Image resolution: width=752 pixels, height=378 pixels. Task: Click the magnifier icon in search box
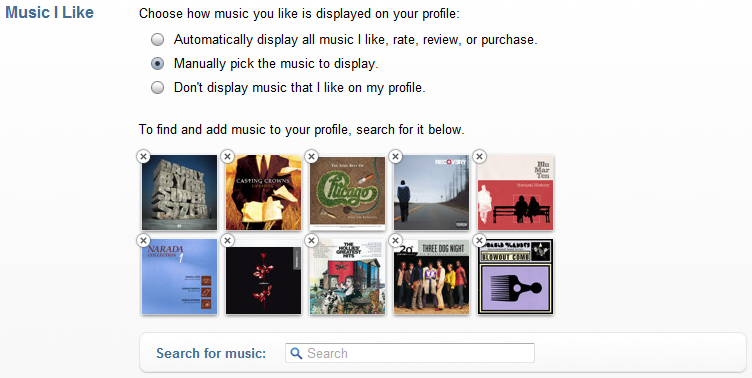(x=296, y=354)
